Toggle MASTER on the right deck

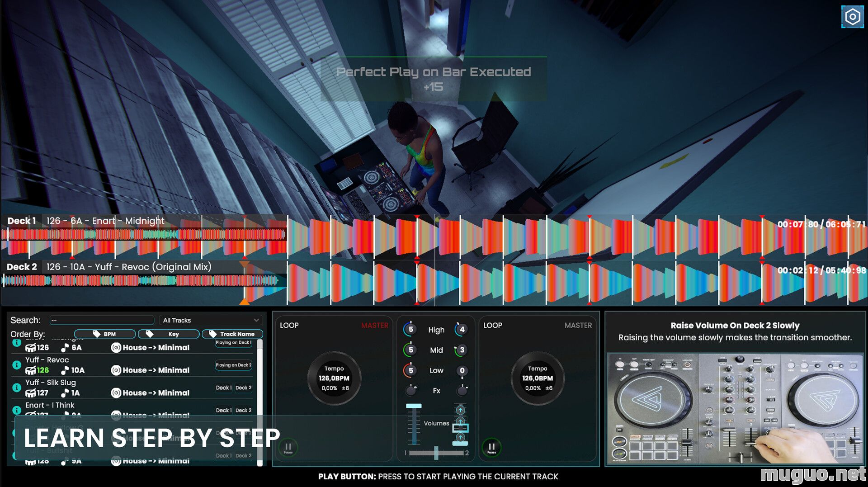(578, 325)
